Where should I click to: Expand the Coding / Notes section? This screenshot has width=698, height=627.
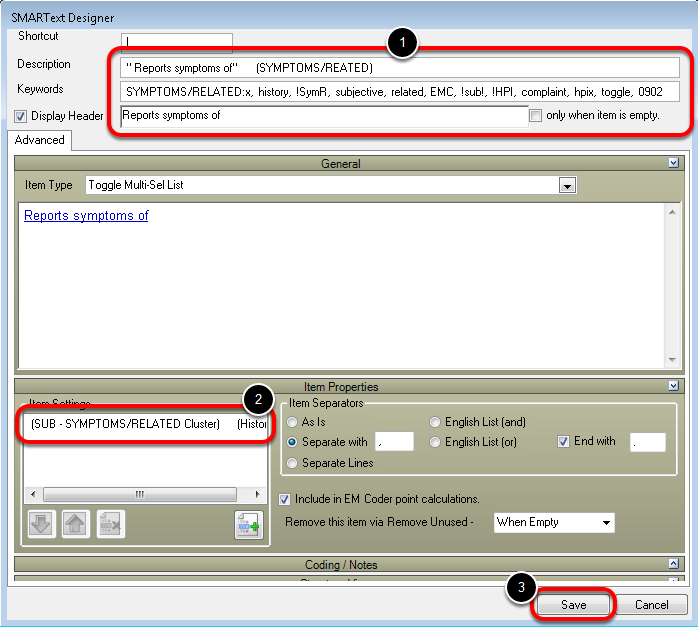pos(674,564)
